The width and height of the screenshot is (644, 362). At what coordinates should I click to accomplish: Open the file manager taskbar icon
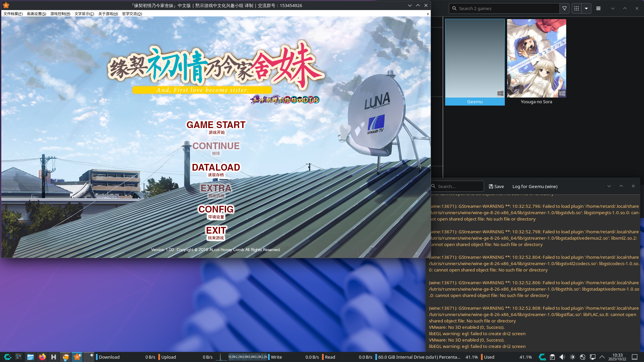(31, 357)
